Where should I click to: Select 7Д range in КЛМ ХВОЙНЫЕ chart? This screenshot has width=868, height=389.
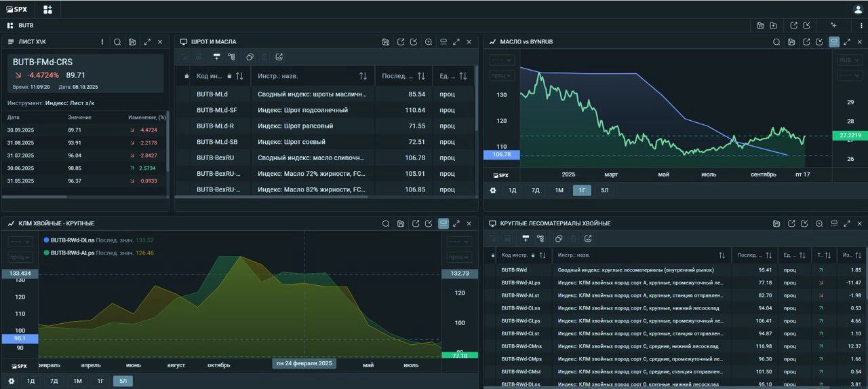(54, 381)
